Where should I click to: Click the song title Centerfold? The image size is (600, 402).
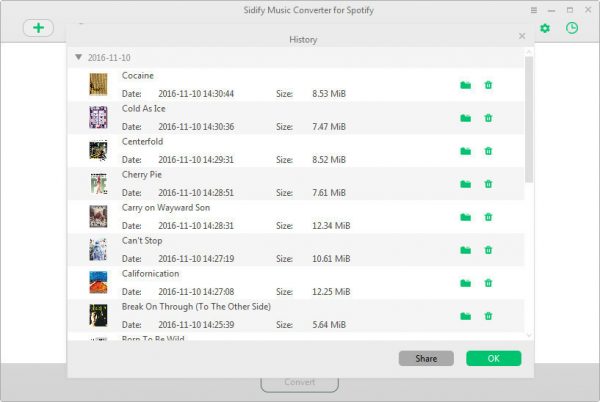point(142,142)
